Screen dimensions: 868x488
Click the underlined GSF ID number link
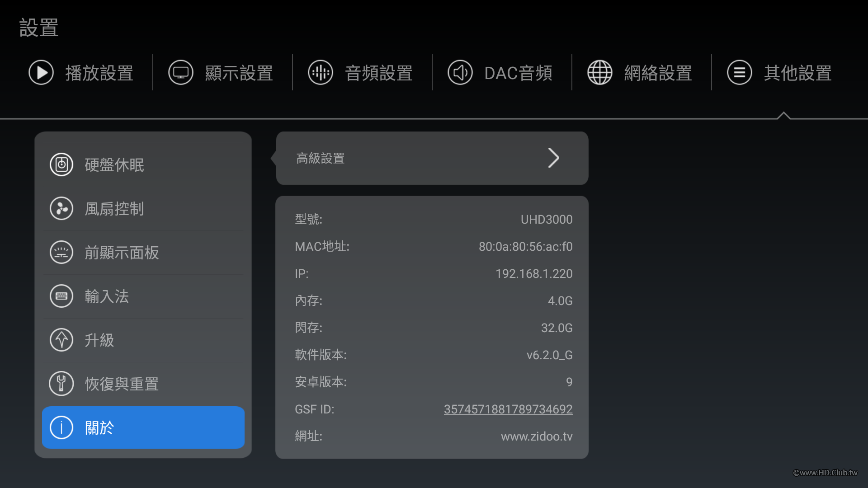click(x=508, y=409)
